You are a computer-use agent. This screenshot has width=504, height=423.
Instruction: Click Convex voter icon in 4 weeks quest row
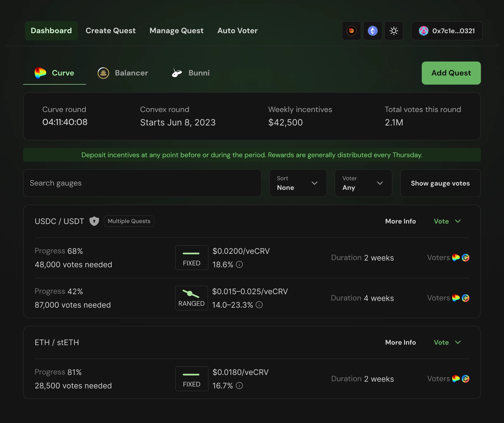(x=466, y=298)
